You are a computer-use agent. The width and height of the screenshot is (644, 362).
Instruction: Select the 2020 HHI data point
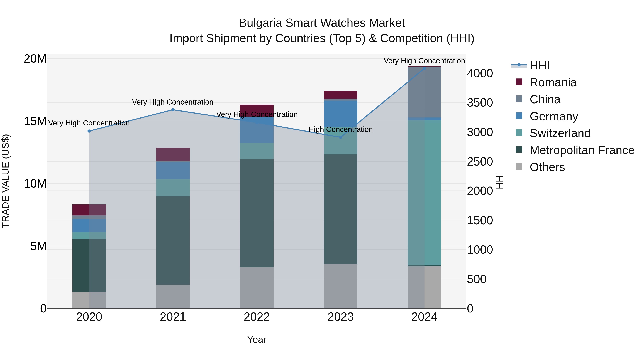pos(89,131)
